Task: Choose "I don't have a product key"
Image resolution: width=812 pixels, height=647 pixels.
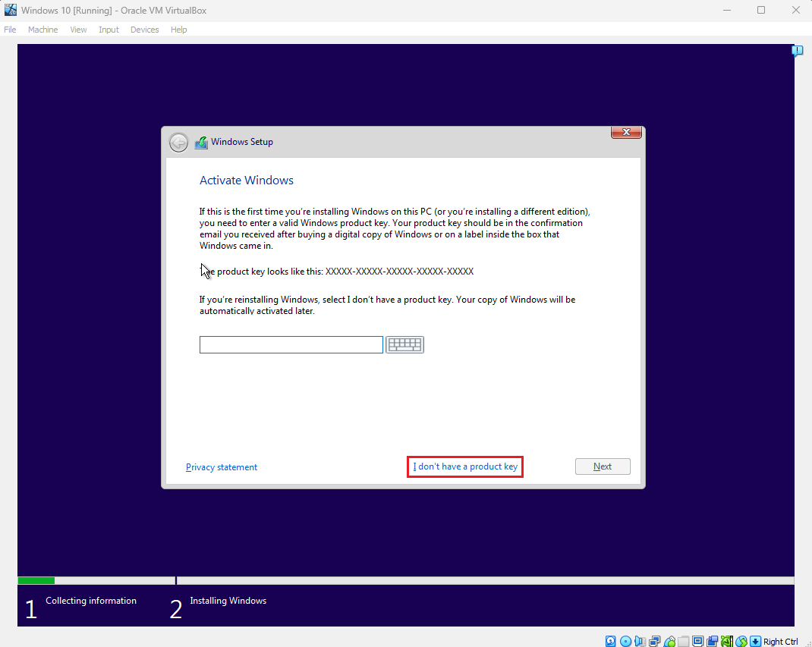Action: point(465,466)
